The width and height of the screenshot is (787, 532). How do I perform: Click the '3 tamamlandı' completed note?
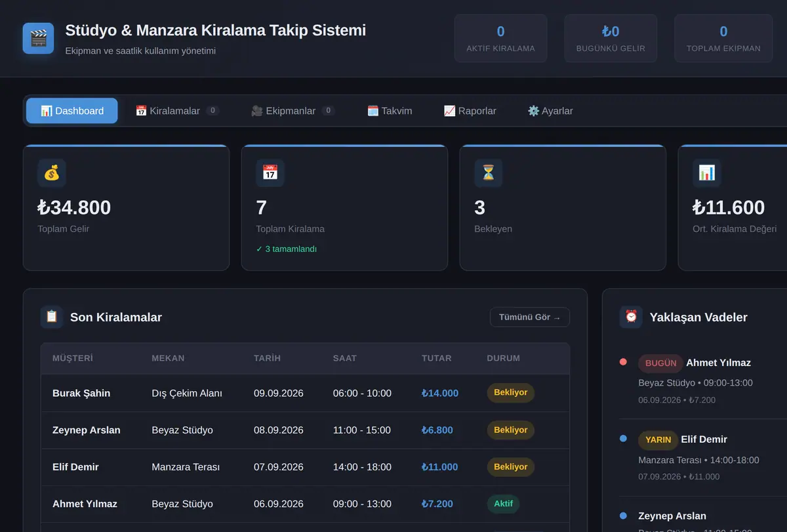click(x=287, y=249)
